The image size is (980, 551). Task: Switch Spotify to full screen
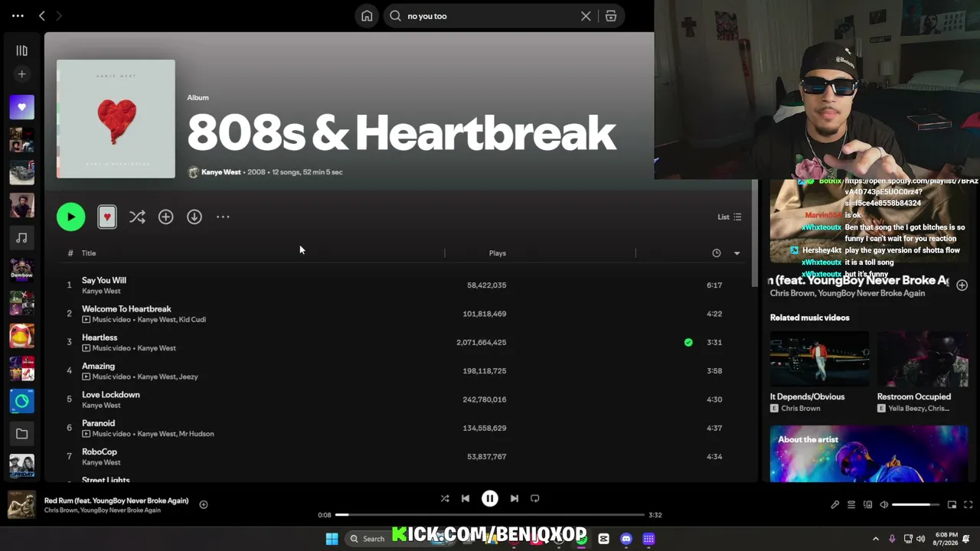(x=969, y=505)
